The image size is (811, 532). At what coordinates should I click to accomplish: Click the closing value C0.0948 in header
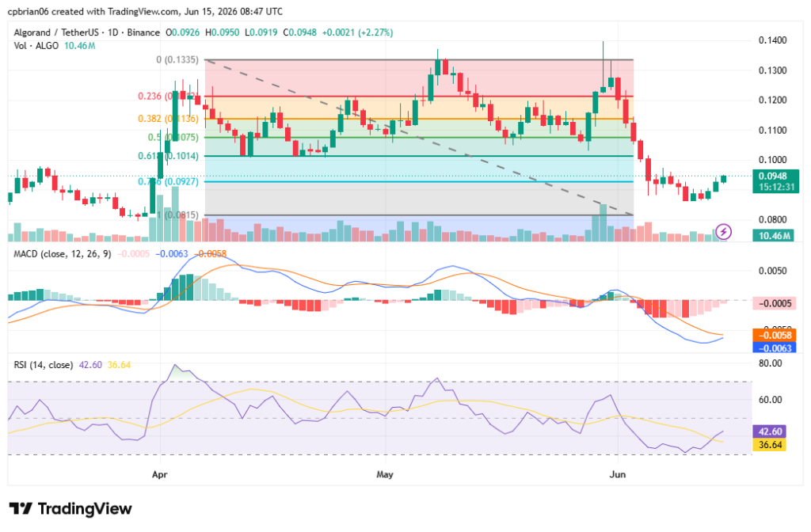(x=299, y=32)
